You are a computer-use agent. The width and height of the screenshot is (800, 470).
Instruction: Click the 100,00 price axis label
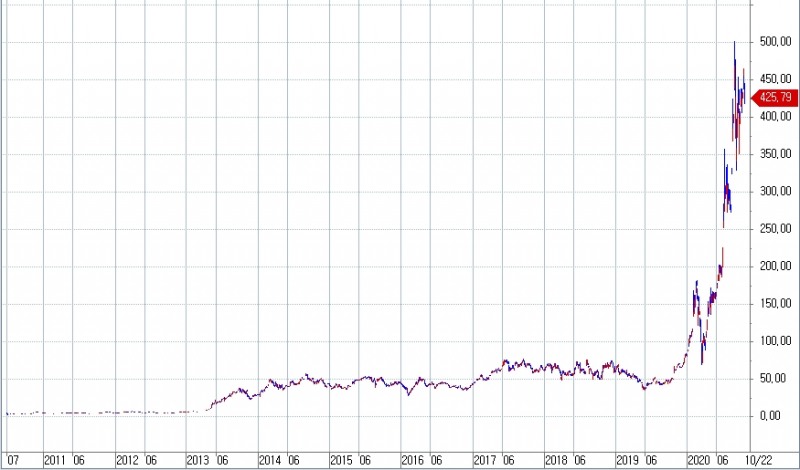click(x=775, y=341)
